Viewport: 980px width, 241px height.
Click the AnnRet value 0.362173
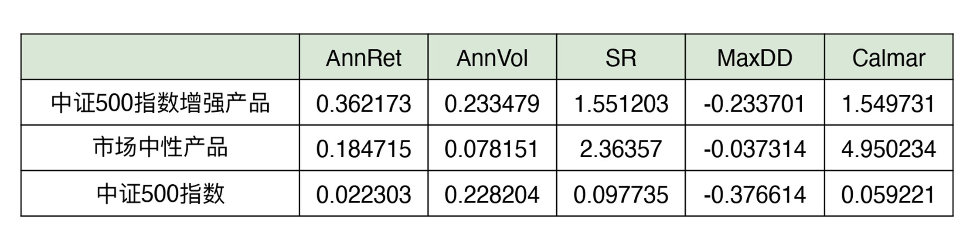pos(363,104)
